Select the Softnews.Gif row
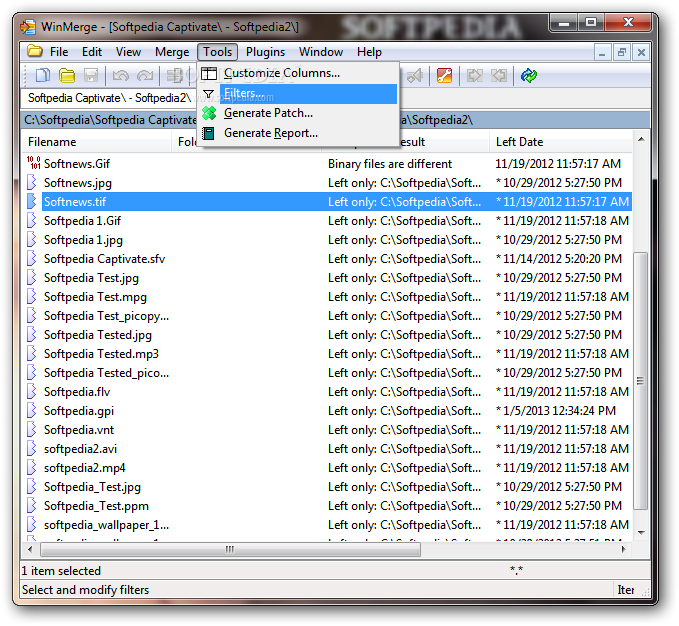The image size is (679, 626). tap(328, 164)
